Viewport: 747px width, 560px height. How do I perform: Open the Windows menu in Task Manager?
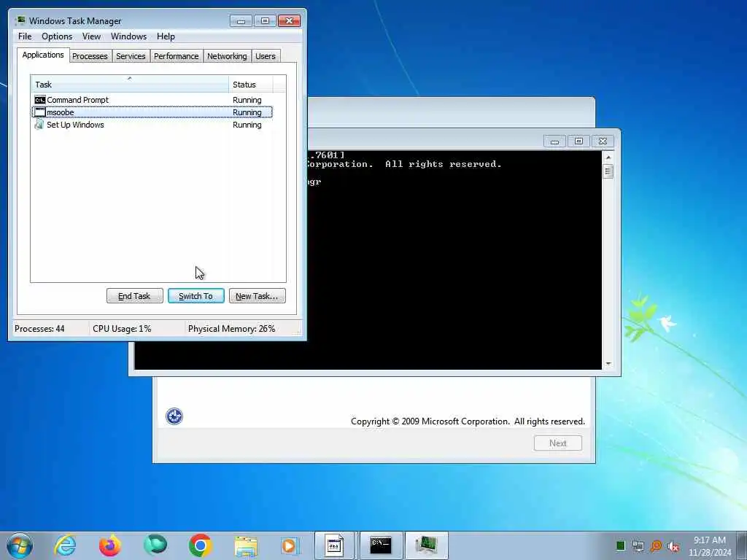tap(128, 36)
